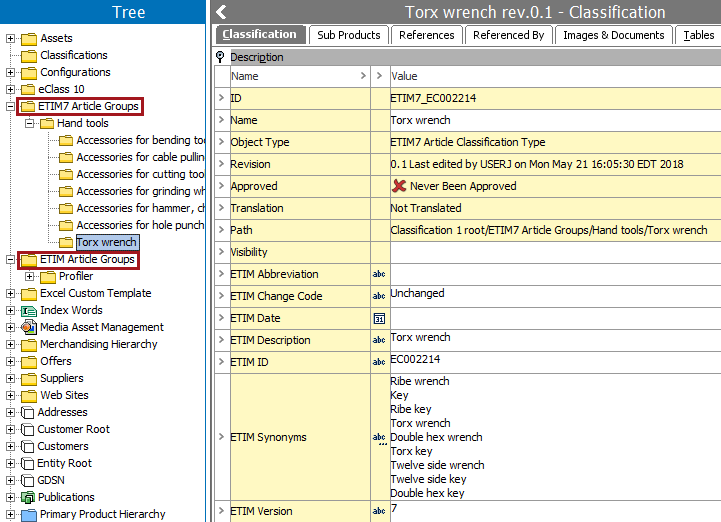
Task: Select the ETIM Article Groups tree item
Action: tap(87, 260)
